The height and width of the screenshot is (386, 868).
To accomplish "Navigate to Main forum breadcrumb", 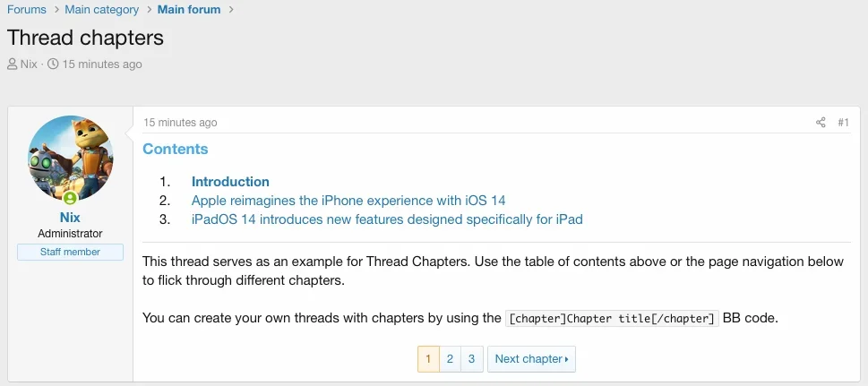I will 190,10.
